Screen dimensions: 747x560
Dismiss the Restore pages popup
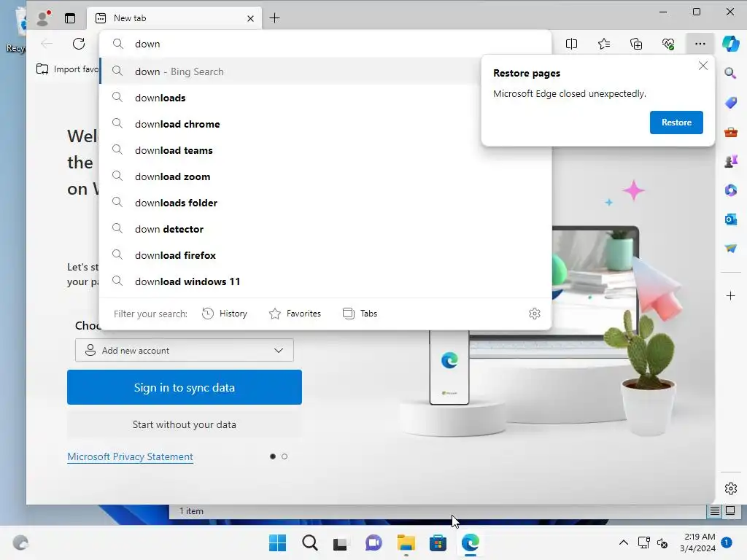tap(703, 66)
